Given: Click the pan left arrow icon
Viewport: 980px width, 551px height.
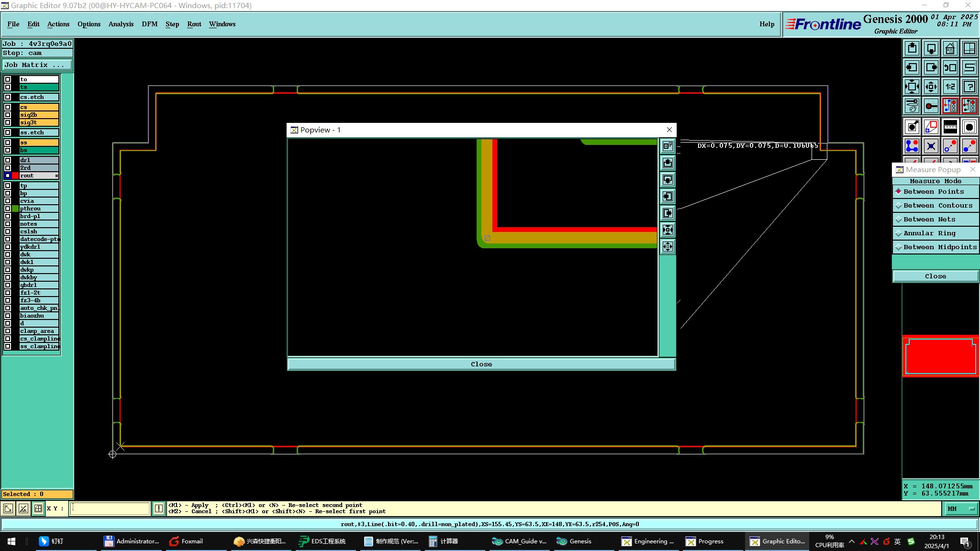Looking at the screenshot, I should tap(912, 67).
